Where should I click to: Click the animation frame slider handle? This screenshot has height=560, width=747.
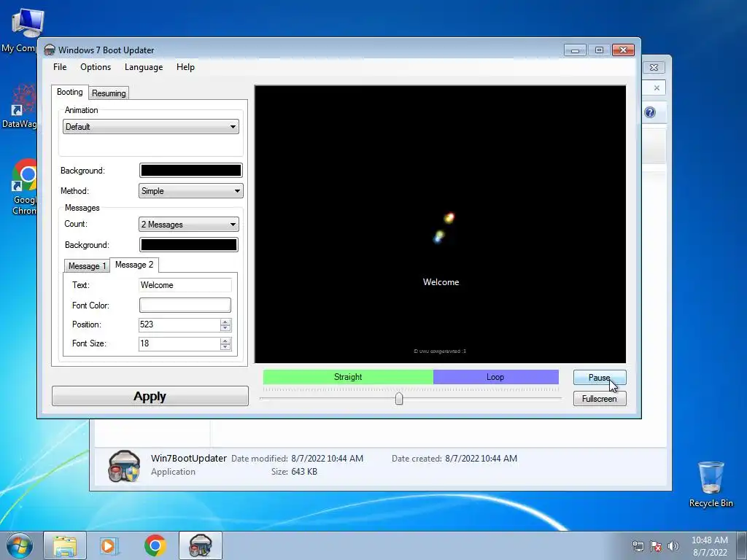399,399
